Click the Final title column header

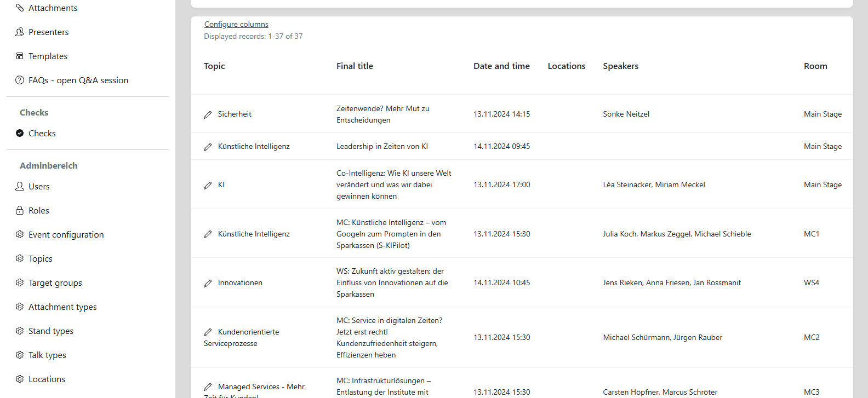[355, 66]
